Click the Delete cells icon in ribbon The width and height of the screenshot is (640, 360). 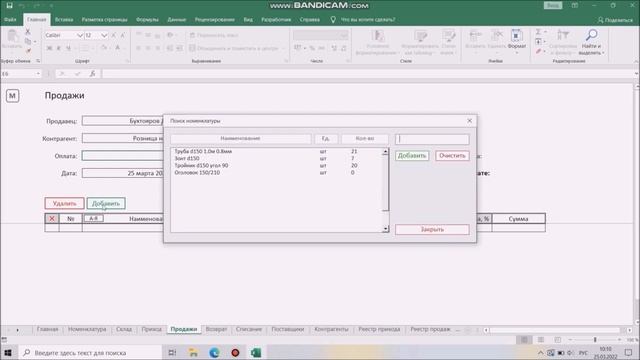(496, 36)
